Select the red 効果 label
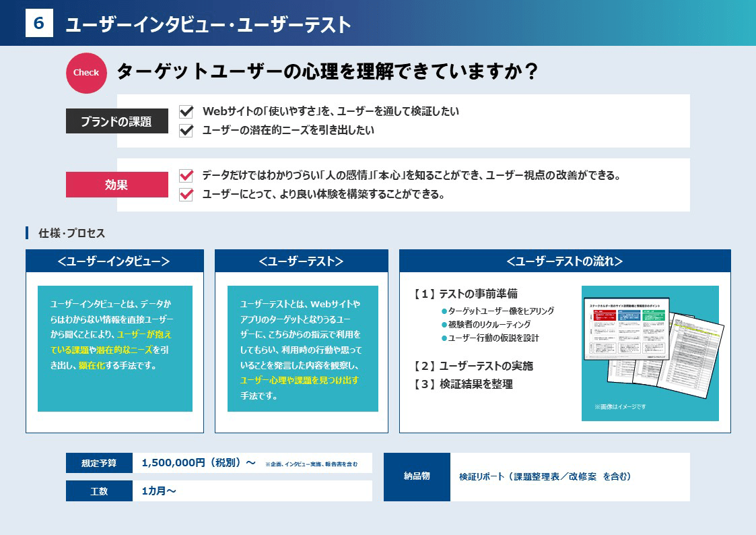This screenshot has height=535, width=756. [116, 185]
